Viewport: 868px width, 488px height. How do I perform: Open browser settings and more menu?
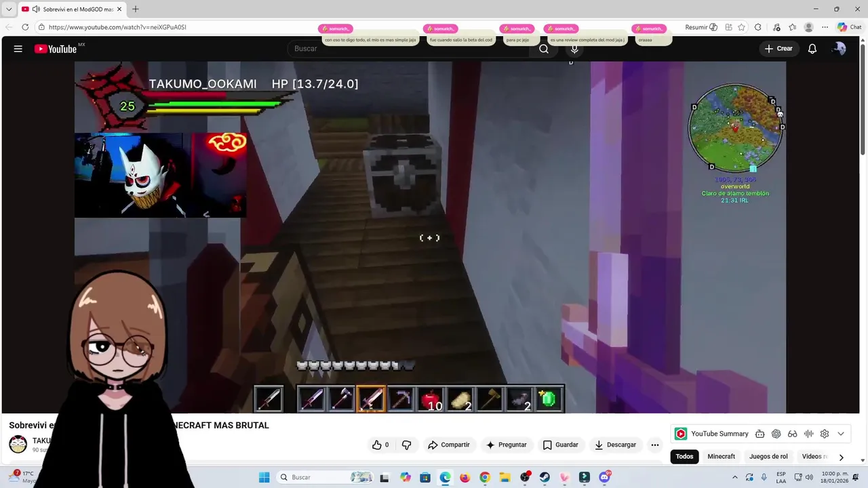[825, 27]
